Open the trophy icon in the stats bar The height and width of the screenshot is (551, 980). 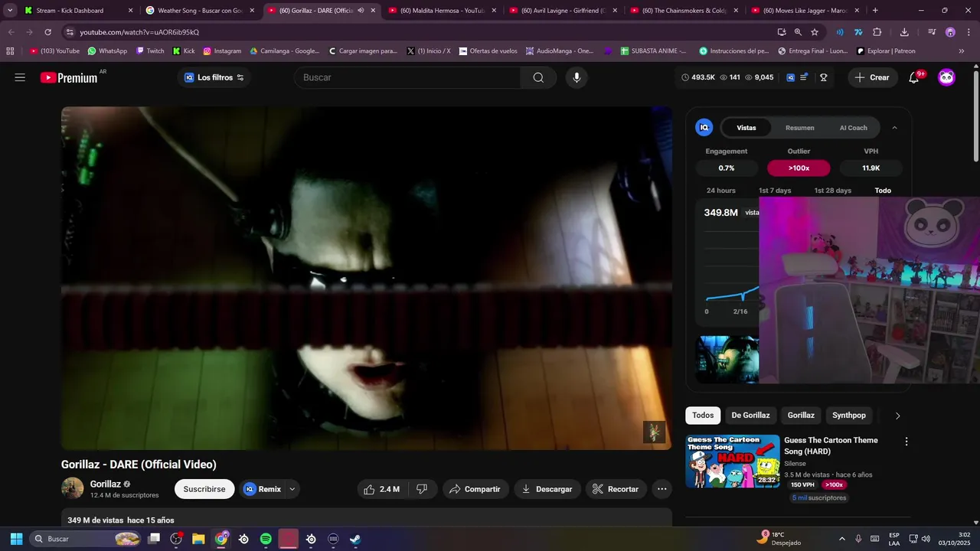pos(824,77)
